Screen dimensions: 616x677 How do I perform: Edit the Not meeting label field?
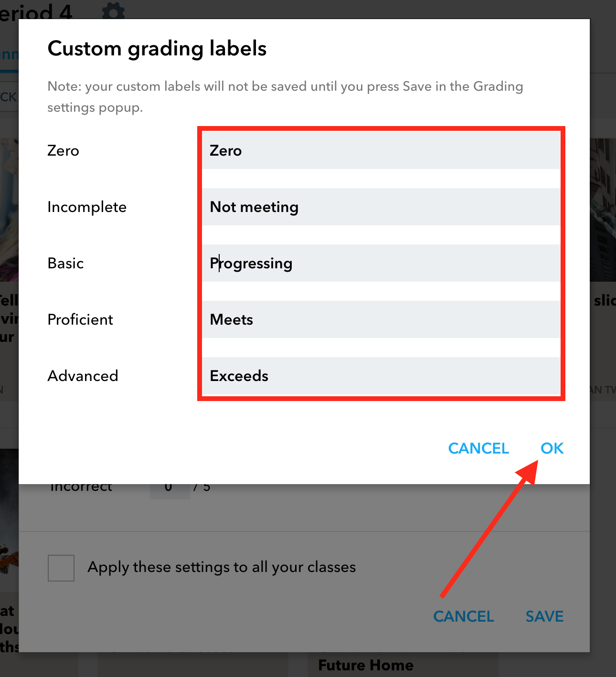tap(381, 207)
